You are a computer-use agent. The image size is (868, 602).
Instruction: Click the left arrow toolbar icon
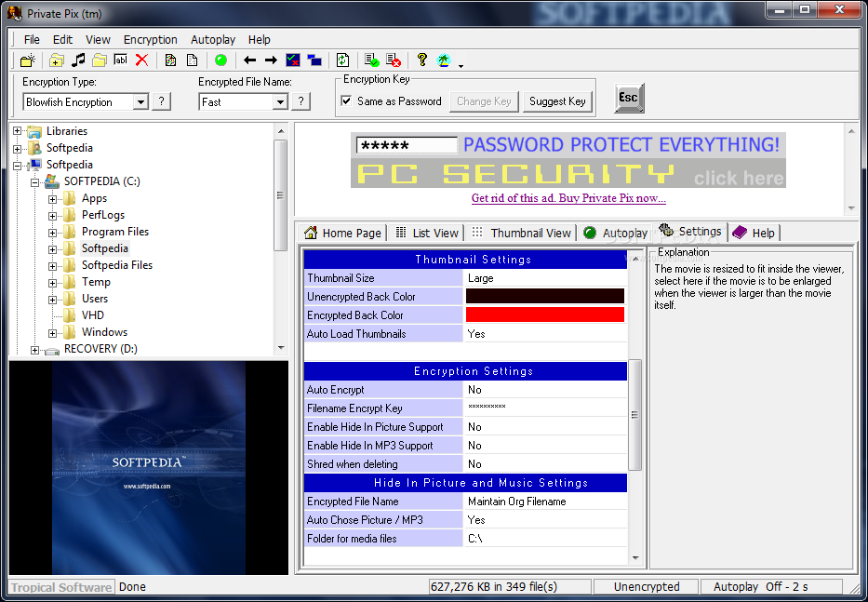[249, 60]
